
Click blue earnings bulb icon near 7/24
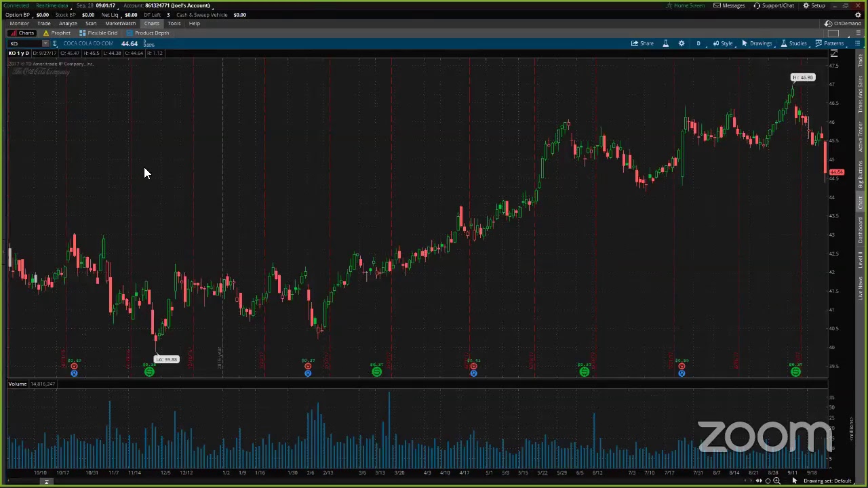click(682, 373)
